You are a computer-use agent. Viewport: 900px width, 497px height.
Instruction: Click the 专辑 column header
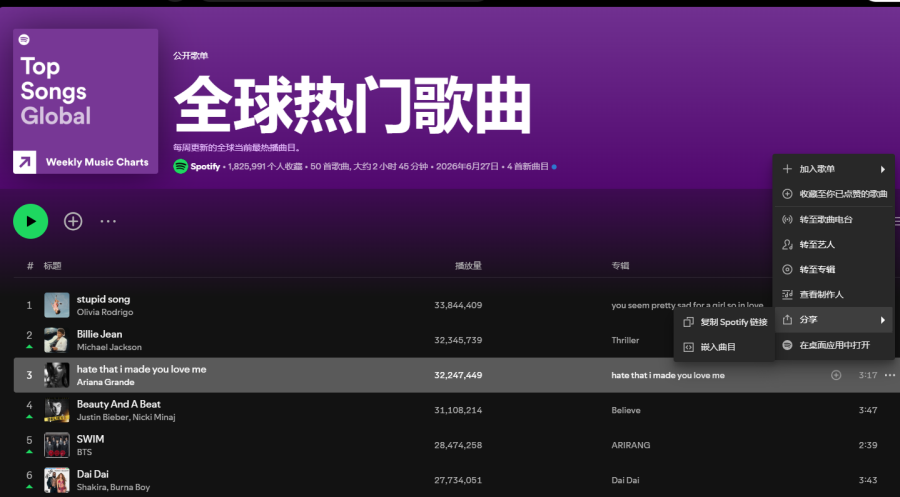[x=620, y=266]
